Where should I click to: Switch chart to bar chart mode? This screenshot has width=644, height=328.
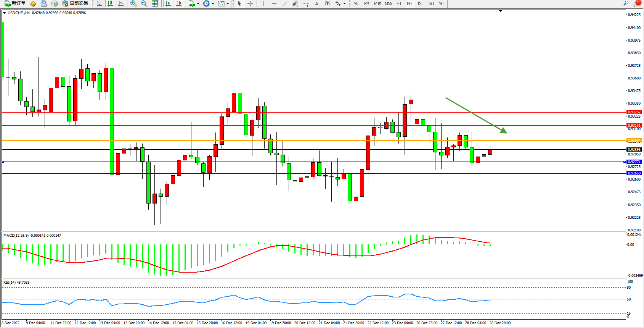pyautogui.click(x=100, y=3)
